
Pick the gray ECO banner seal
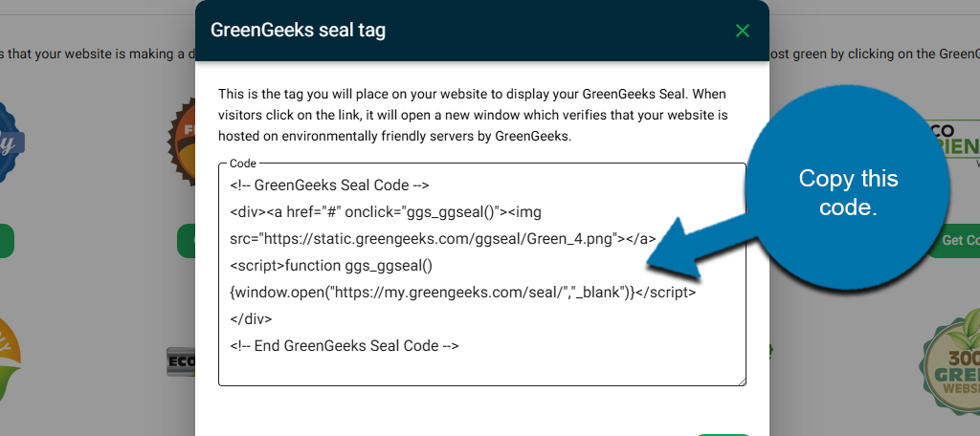tap(180, 360)
